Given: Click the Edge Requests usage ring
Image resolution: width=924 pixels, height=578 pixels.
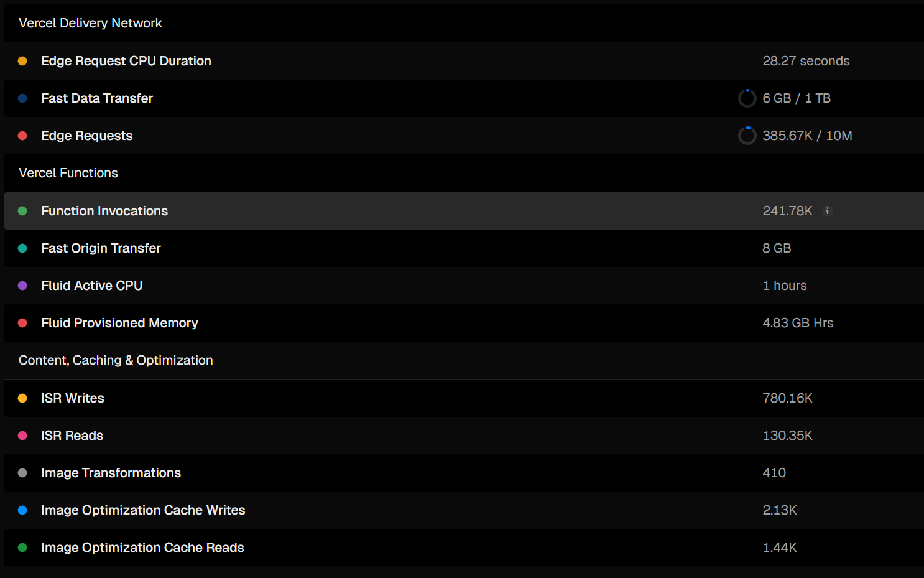Looking at the screenshot, I should pos(747,136).
